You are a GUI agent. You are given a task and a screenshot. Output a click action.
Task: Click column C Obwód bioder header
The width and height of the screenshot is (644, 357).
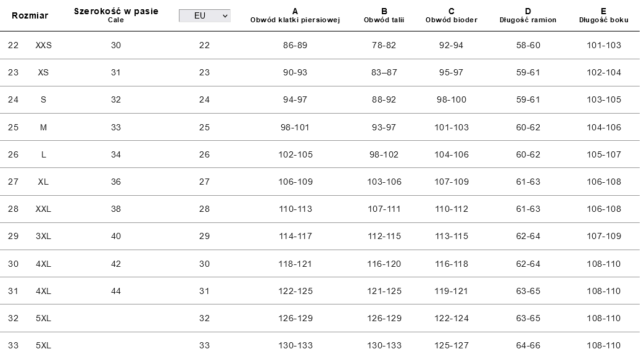point(452,15)
